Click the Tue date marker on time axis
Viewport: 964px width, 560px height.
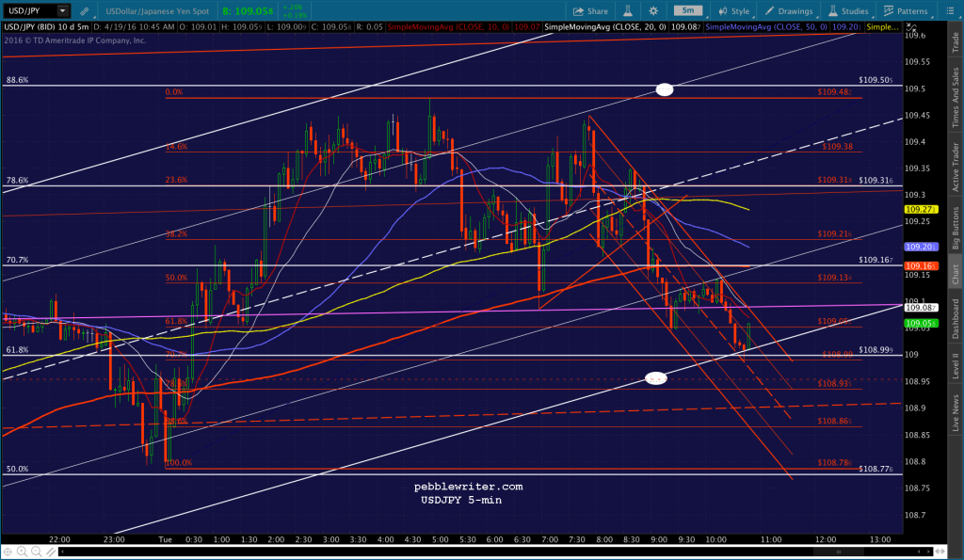tap(165, 539)
